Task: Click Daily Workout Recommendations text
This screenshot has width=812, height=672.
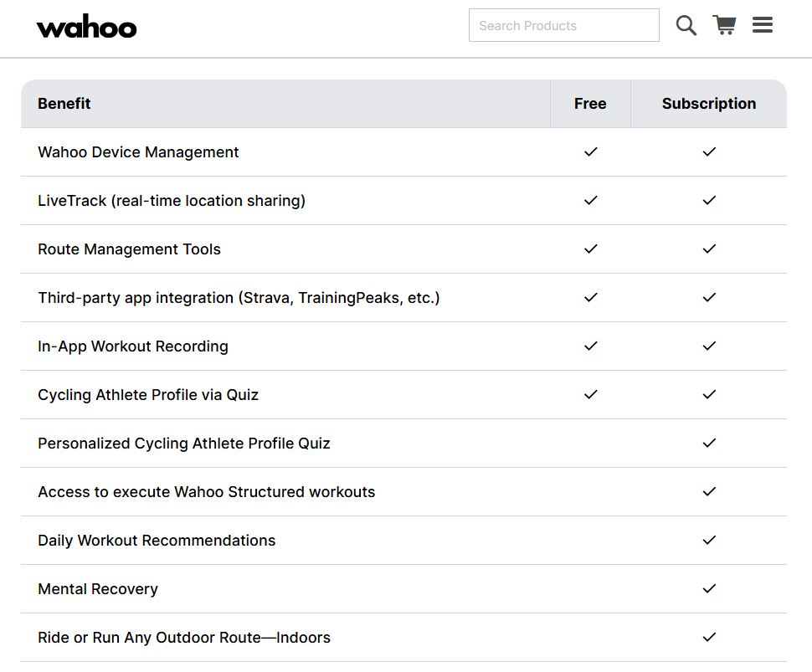Action: (x=157, y=541)
